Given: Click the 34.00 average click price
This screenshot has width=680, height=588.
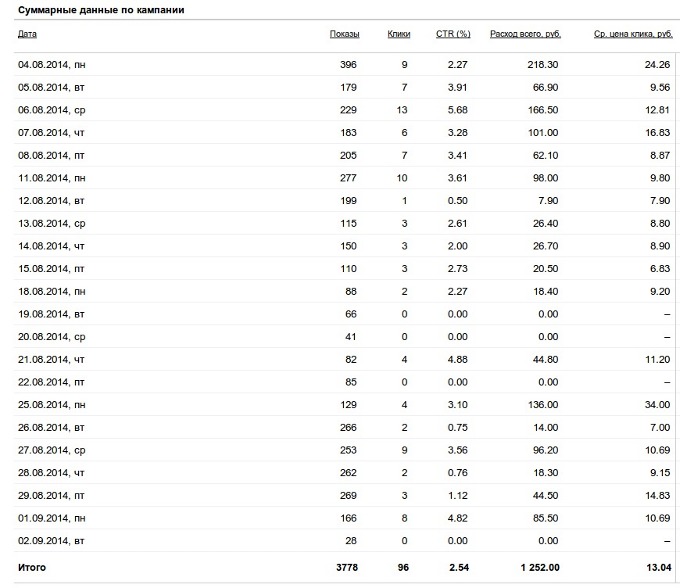Looking at the screenshot, I should point(657,405).
